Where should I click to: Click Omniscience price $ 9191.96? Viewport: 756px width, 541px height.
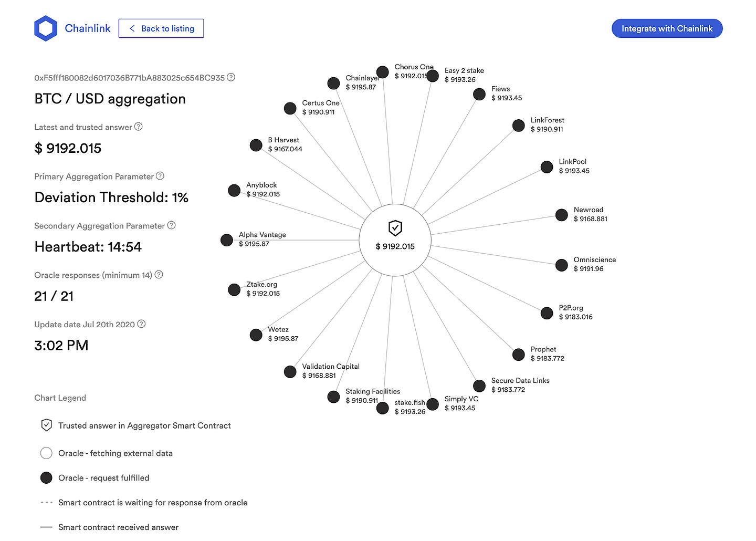coord(589,269)
